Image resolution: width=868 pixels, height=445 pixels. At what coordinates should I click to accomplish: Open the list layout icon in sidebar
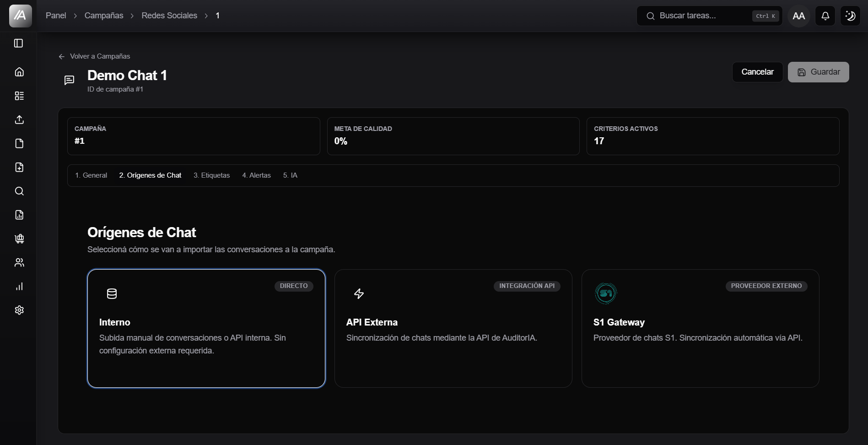(19, 96)
